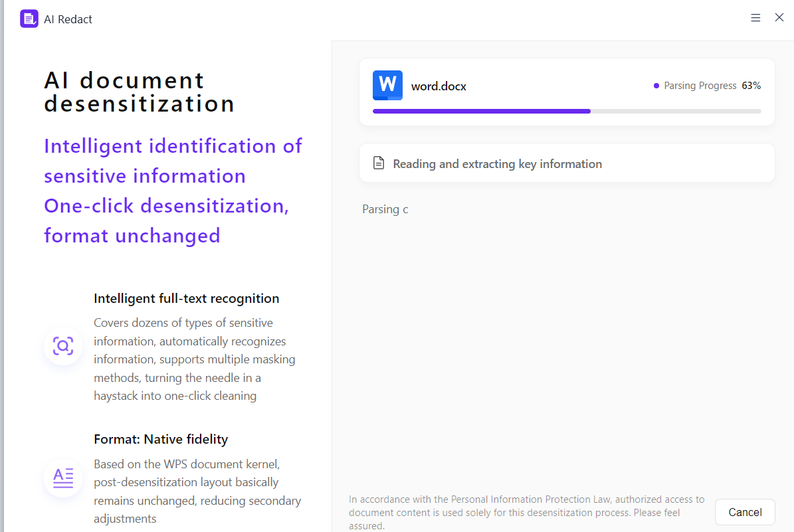Close the AI Redact window
The width and height of the screenshot is (794, 532).
tap(779, 18)
